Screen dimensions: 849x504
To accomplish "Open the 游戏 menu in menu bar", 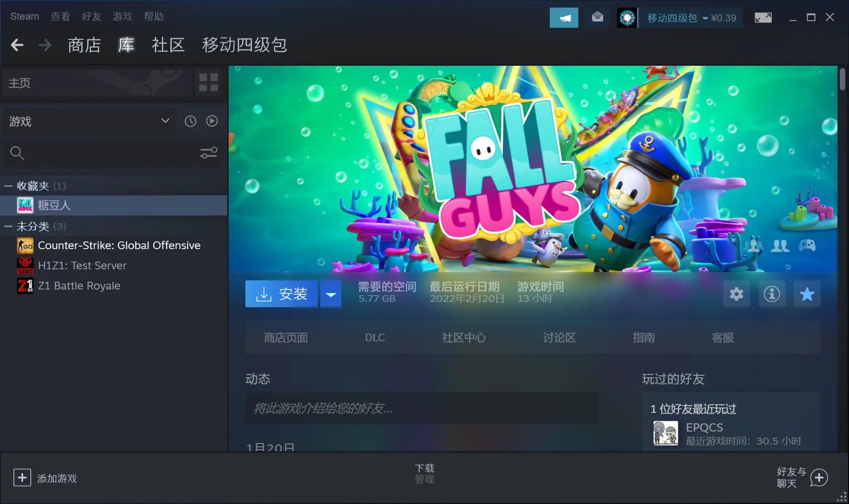I will coord(122,16).
